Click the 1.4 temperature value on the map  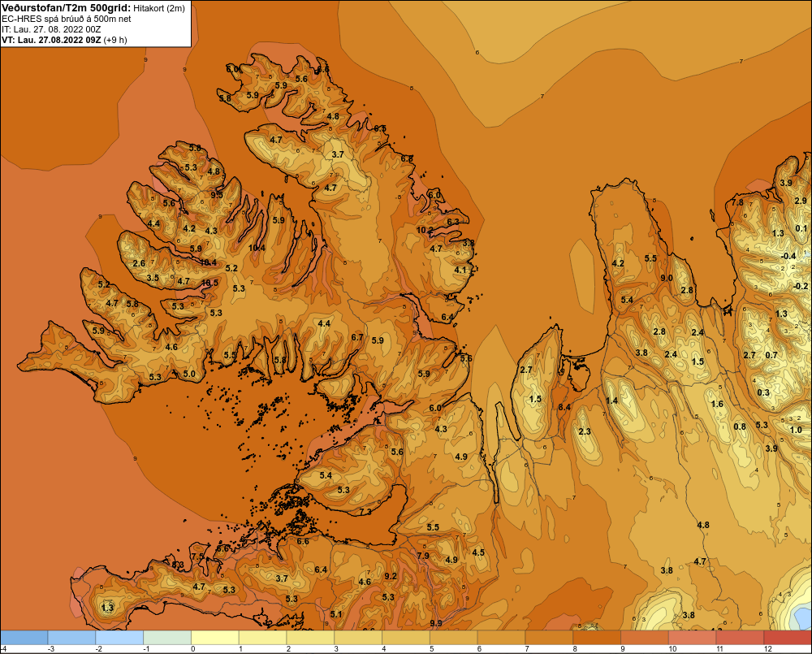[x=611, y=401]
